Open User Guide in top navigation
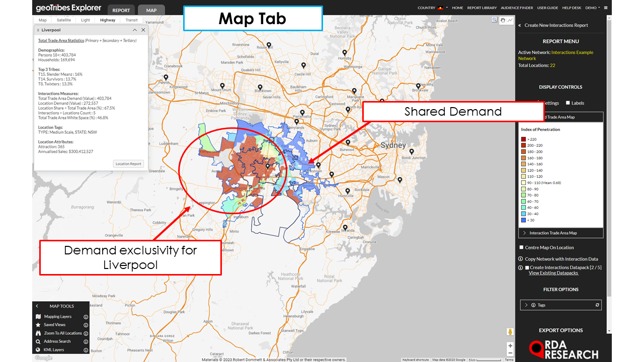Image resolution: width=644 pixels, height=362 pixels. coord(547,8)
